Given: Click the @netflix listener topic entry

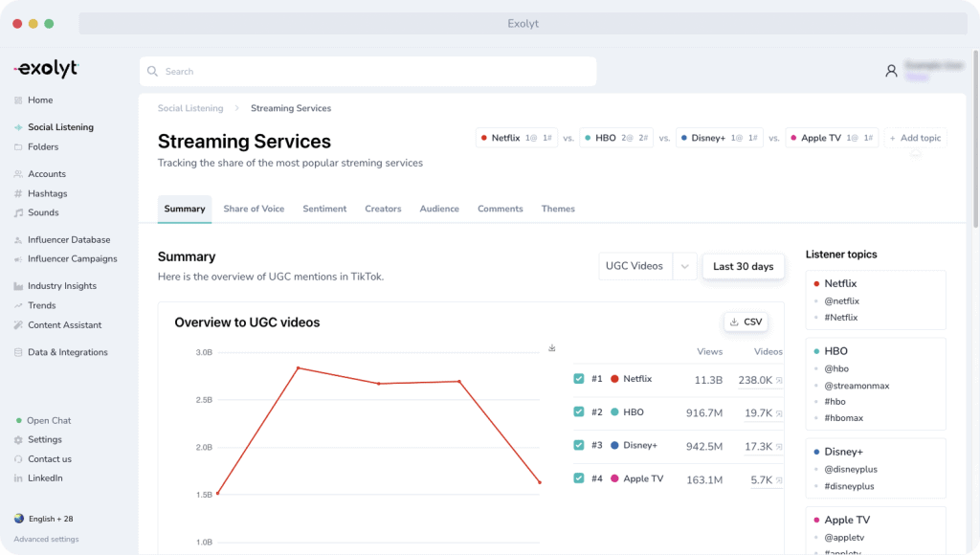Looking at the screenshot, I should point(841,301).
